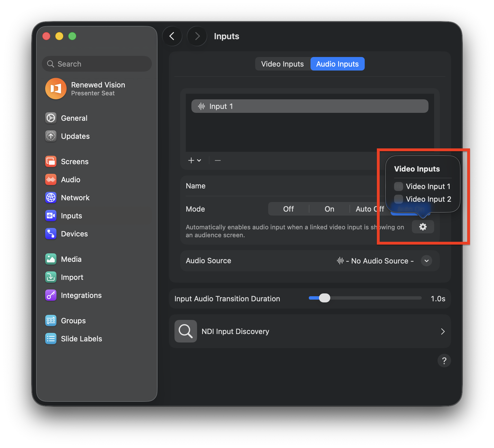Switch to the Video Inputs tab
Screen dimensions: 494x448
(282, 64)
